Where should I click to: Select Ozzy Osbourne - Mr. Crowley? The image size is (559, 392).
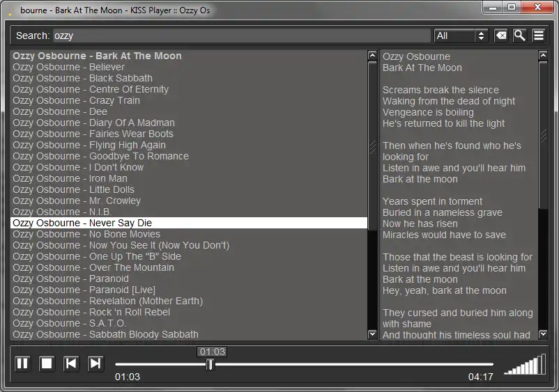tap(189, 201)
